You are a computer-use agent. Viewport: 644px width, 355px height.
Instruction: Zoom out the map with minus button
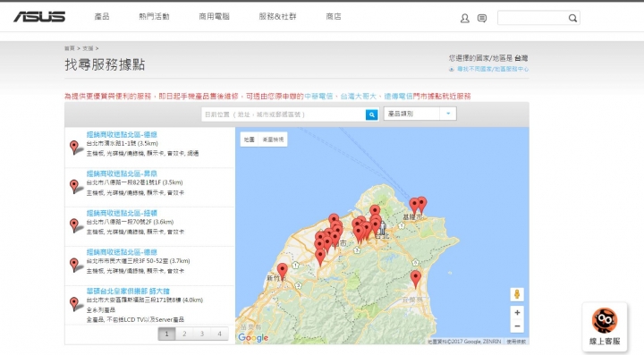pyautogui.click(x=517, y=326)
